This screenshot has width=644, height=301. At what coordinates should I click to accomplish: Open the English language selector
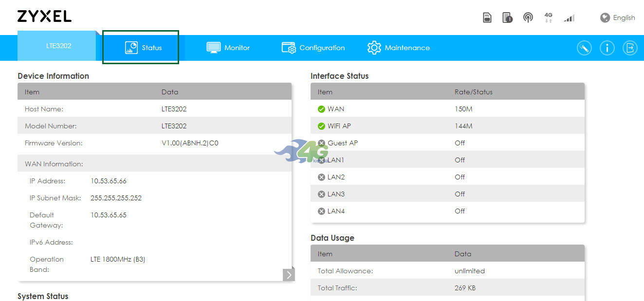pos(624,18)
